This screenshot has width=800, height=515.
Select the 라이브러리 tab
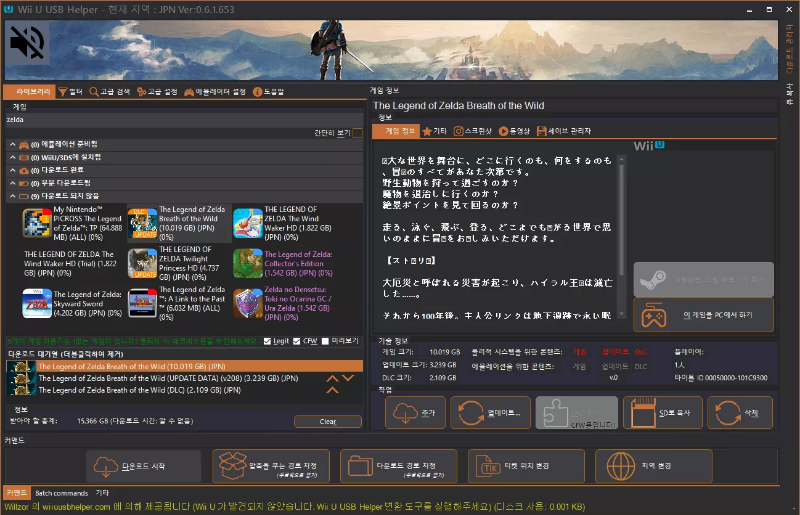tap(30, 92)
